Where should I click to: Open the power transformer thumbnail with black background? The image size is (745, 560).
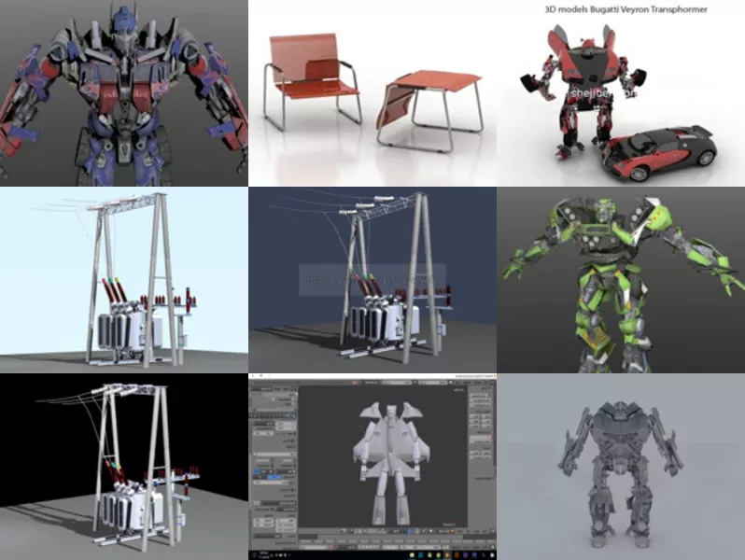point(123,467)
